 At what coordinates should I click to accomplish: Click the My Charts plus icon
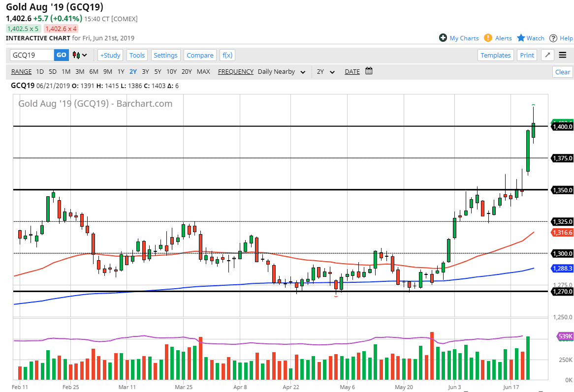[x=443, y=38]
